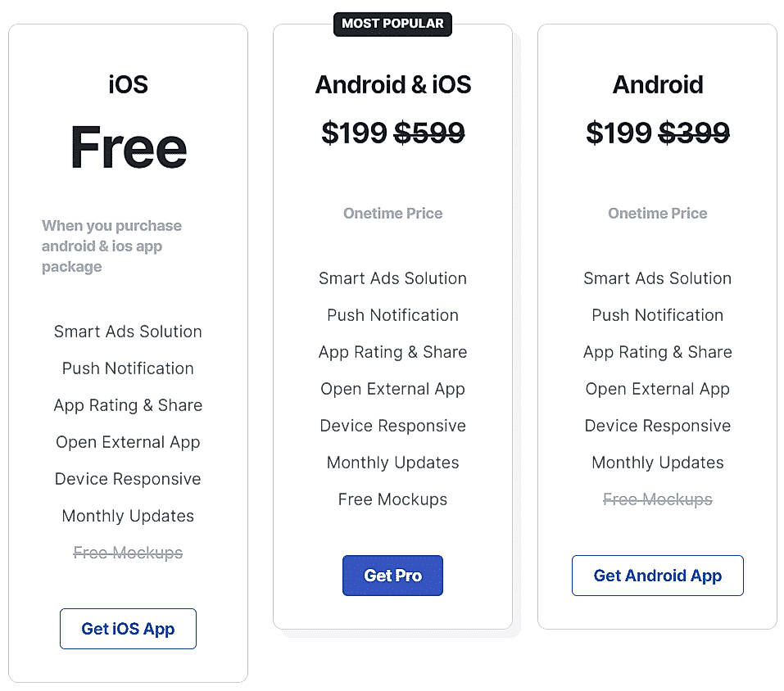Viewport: 784px width, 691px height.
Task: Click Smart Ads Solution in the middle plan
Action: (x=392, y=278)
